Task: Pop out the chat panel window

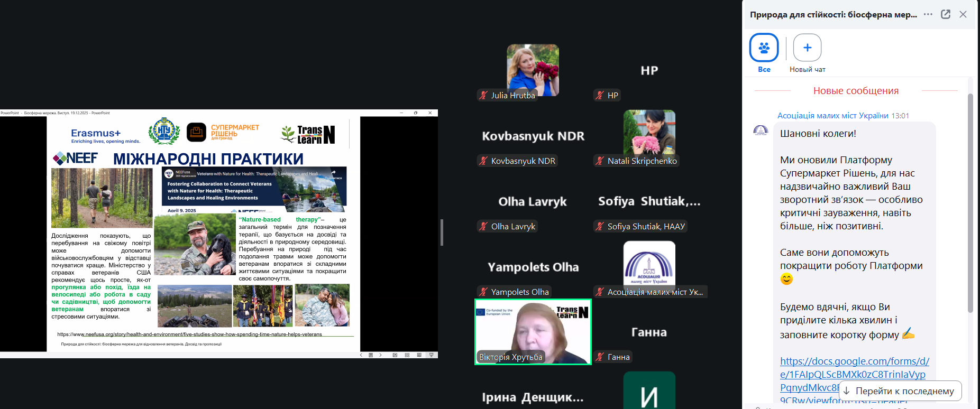Action: (946, 14)
